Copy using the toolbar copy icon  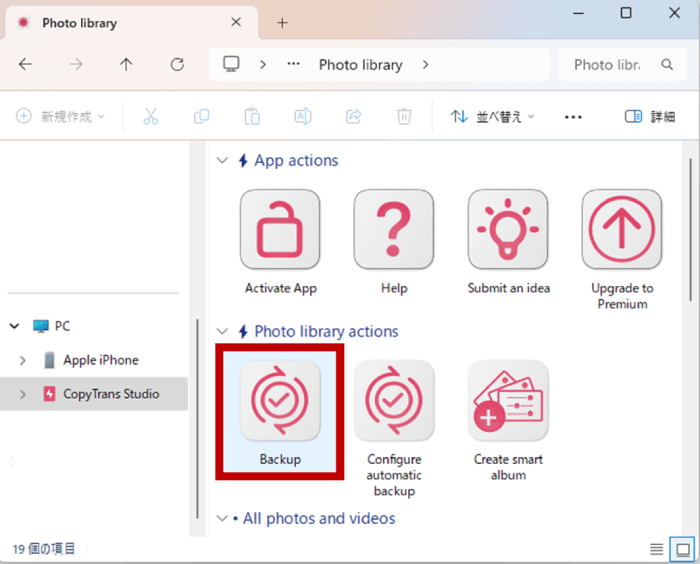click(202, 117)
